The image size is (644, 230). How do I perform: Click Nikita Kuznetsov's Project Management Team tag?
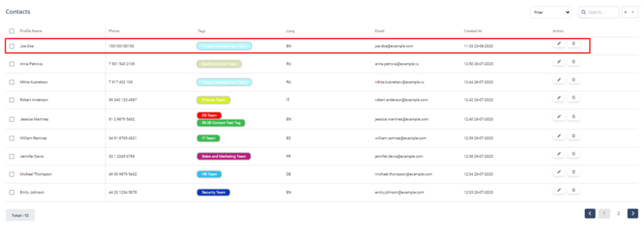coord(225,83)
